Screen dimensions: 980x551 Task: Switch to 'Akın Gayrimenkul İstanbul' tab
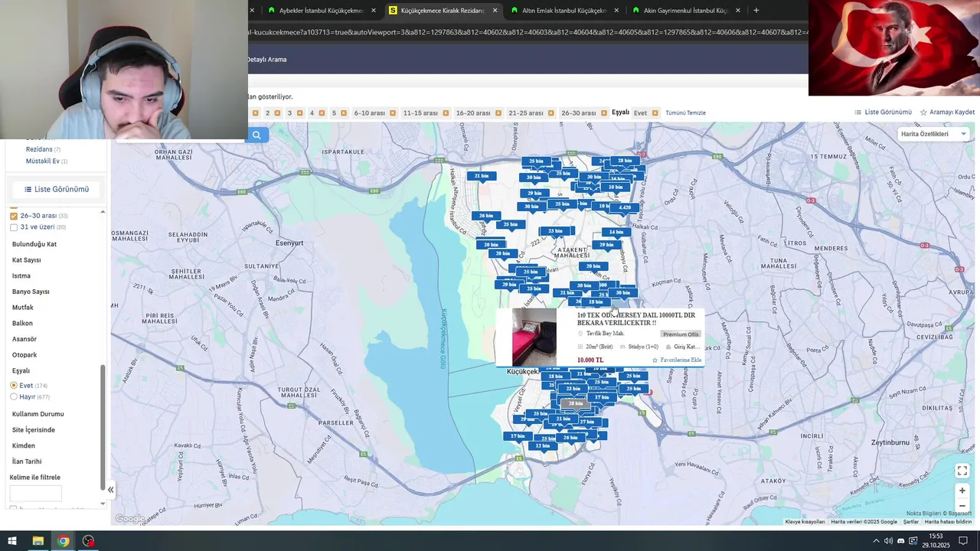pyautogui.click(x=684, y=11)
